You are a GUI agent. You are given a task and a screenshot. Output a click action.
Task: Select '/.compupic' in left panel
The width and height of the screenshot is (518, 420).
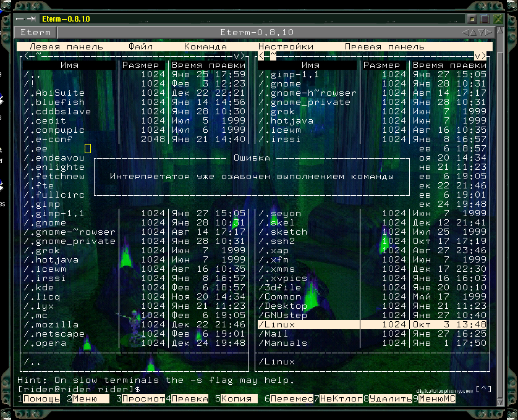[x=135, y=130]
